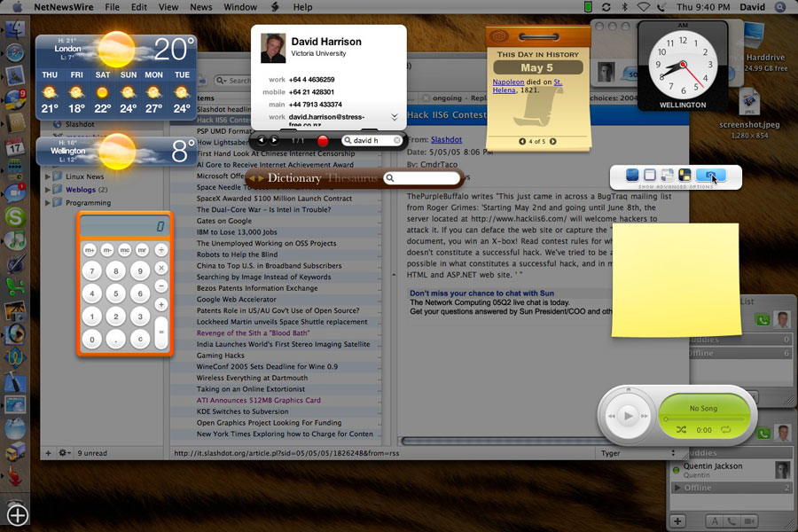Click the iTunes widget song progress slider
This screenshot has height=532, width=798.
(x=704, y=419)
